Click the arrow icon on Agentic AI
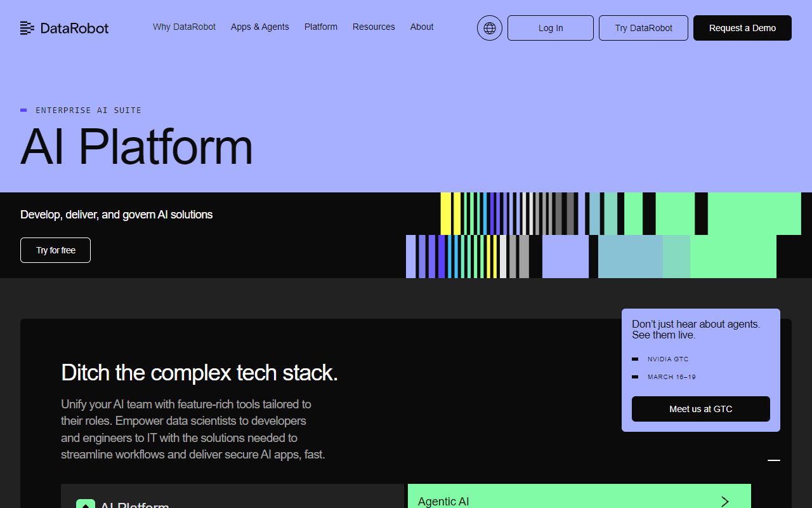Viewport: 812px width, 508px height. [724, 501]
